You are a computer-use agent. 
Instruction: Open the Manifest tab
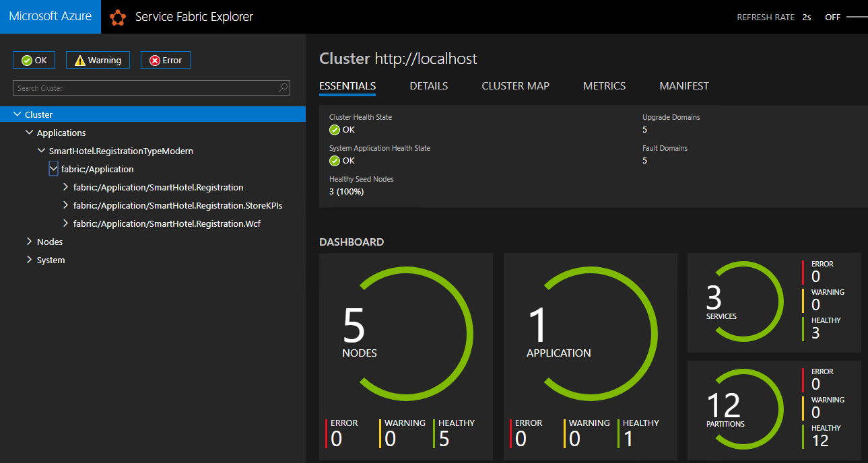point(684,86)
